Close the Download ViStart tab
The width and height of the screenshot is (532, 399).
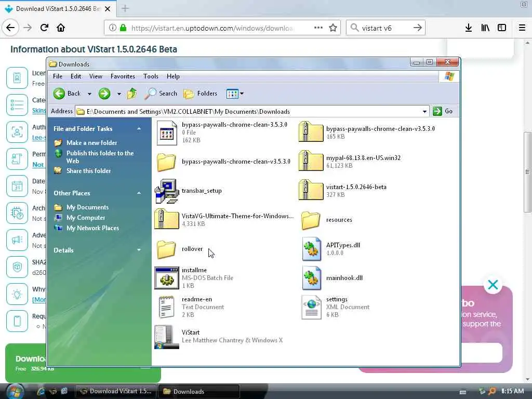108,9
